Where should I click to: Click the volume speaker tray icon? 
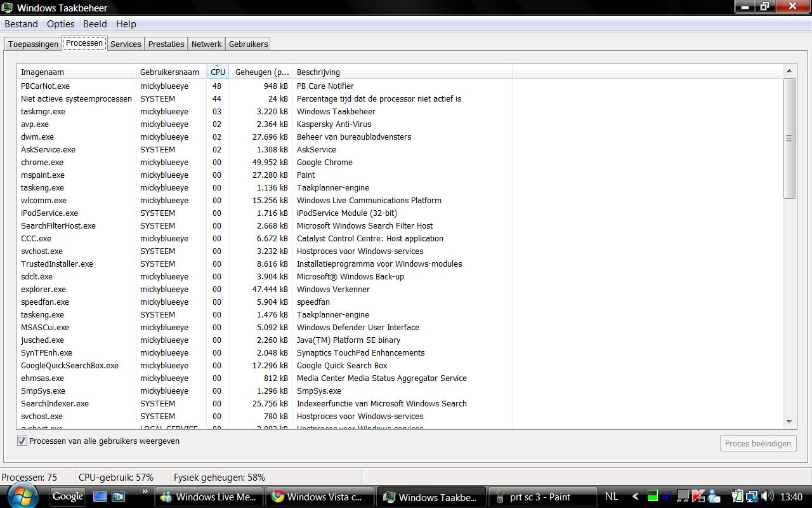click(768, 496)
